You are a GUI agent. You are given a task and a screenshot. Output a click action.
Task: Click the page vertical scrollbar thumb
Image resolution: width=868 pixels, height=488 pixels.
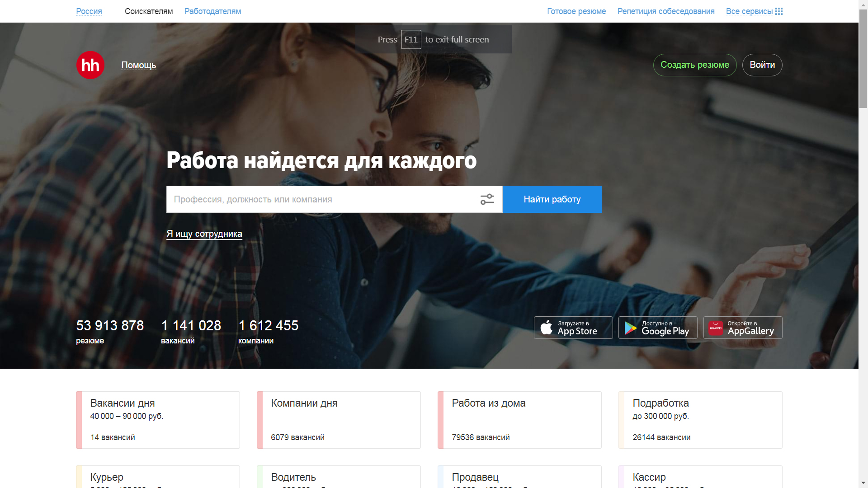[863, 59]
